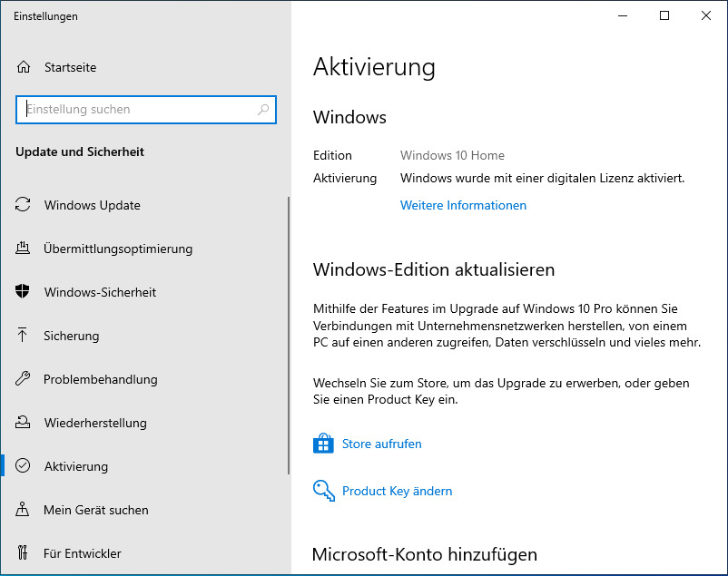
Task: Click the Mein Gerät suchen person icon
Action: (23, 509)
